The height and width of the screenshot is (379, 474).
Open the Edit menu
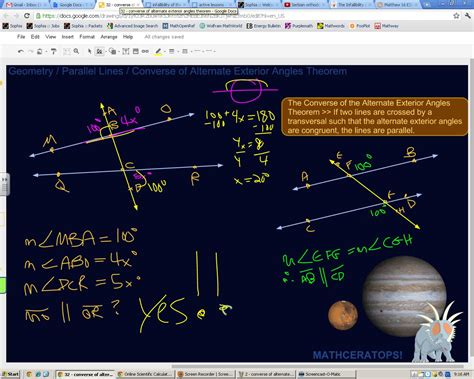pyautogui.click(x=35, y=37)
